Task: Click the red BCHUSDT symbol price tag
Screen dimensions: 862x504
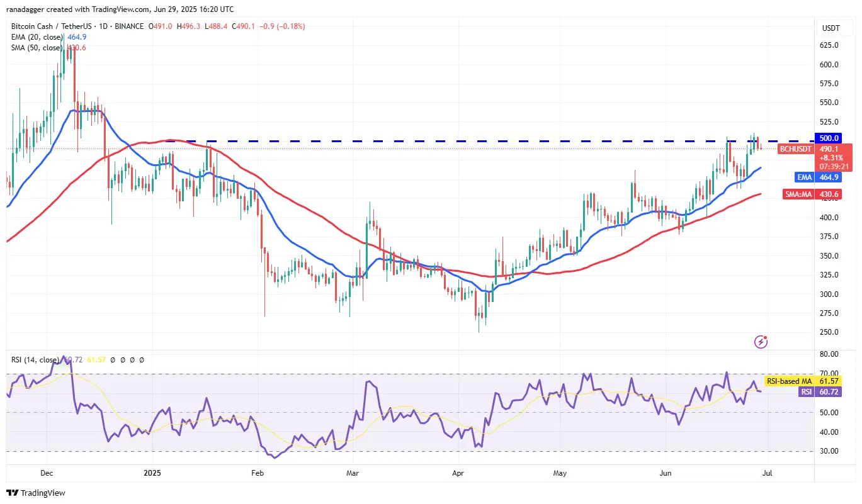Action: pyautogui.click(x=795, y=149)
